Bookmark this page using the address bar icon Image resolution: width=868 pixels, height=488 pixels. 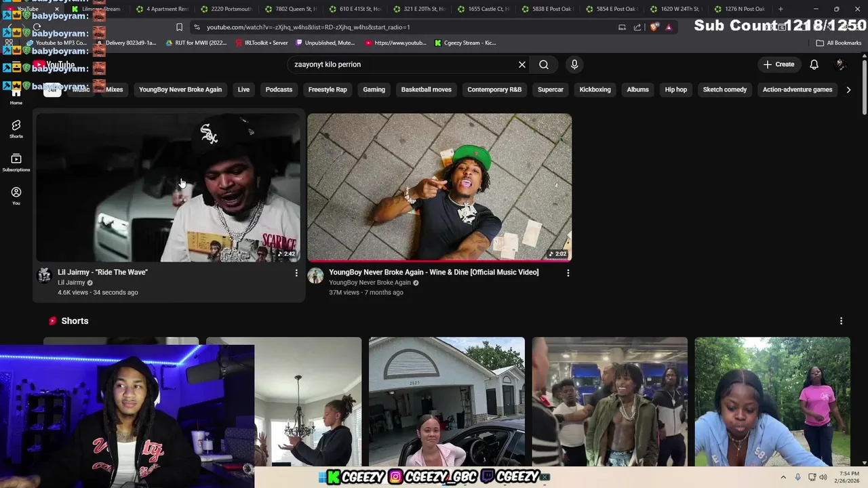pyautogui.click(x=179, y=27)
